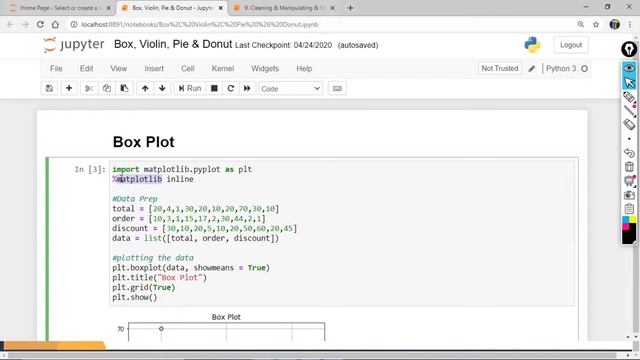Select the dot pen-size annotation option

click(x=629, y=139)
